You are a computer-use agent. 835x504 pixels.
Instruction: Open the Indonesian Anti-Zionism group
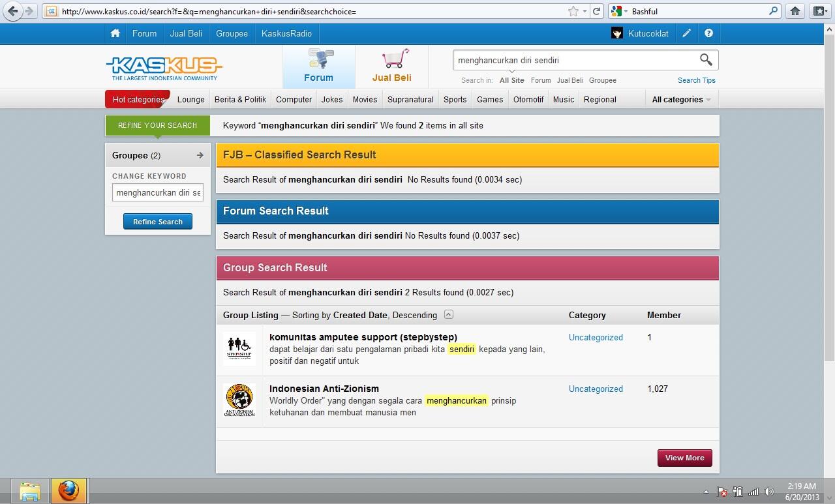(x=324, y=389)
